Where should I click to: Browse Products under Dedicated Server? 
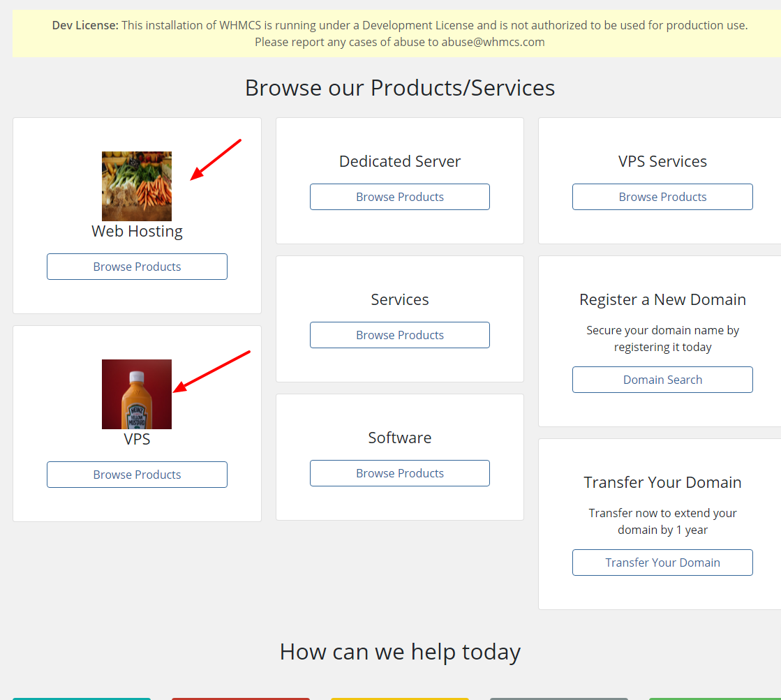click(399, 197)
